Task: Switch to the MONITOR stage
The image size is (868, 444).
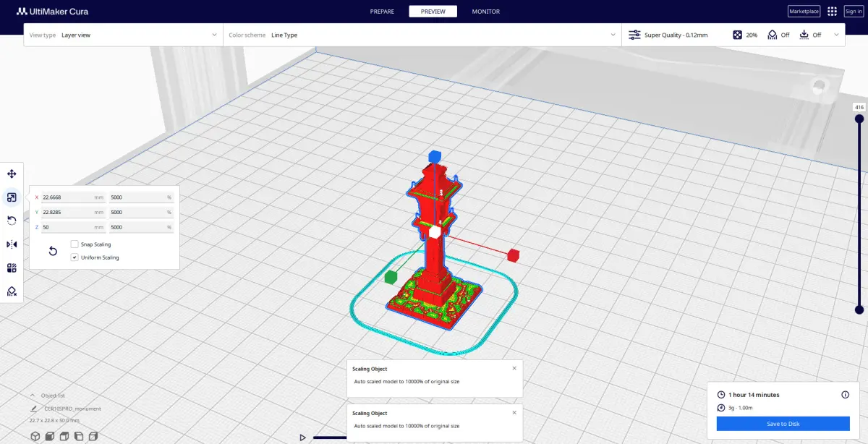Action: 485,12
